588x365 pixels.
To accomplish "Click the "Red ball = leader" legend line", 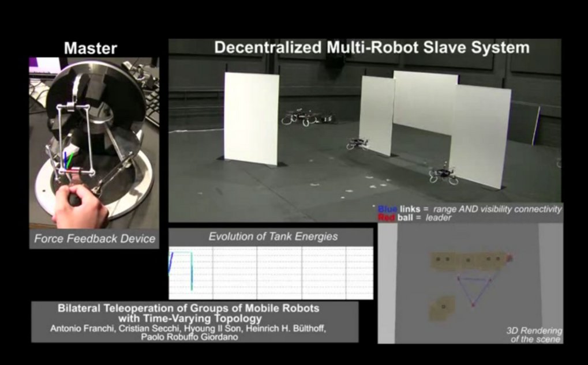I will [414, 219].
